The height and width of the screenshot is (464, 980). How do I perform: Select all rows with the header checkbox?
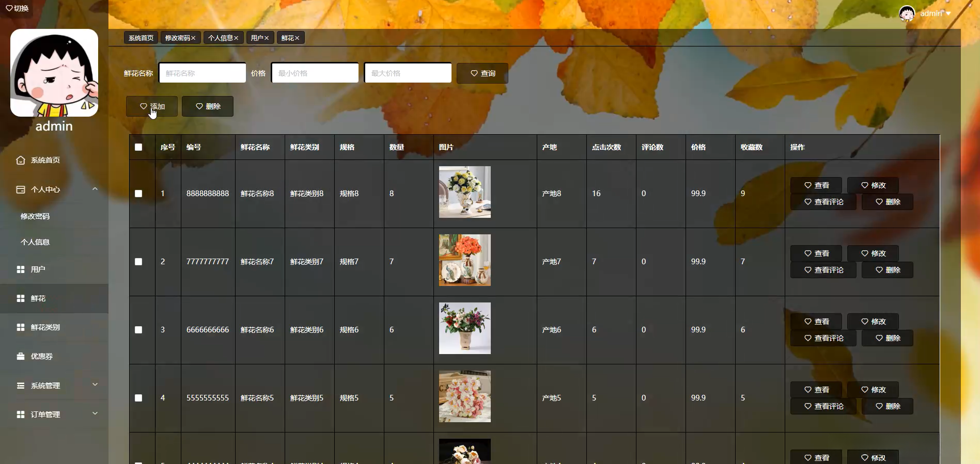point(138,147)
